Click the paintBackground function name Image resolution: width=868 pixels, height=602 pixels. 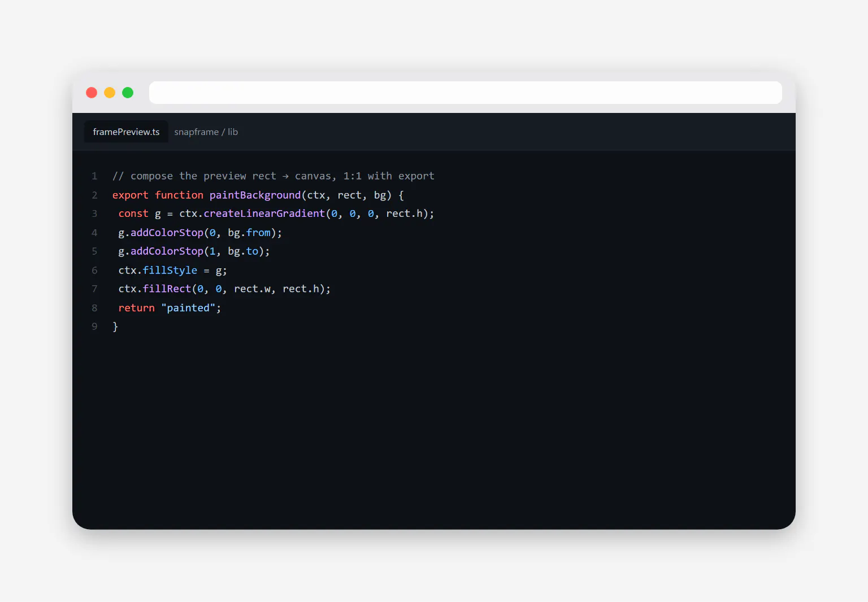[255, 195]
